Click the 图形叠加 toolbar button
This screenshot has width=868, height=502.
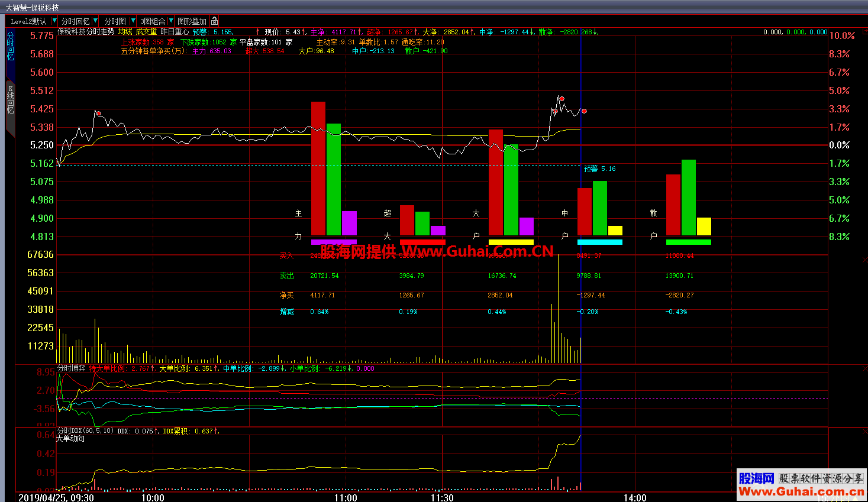192,21
